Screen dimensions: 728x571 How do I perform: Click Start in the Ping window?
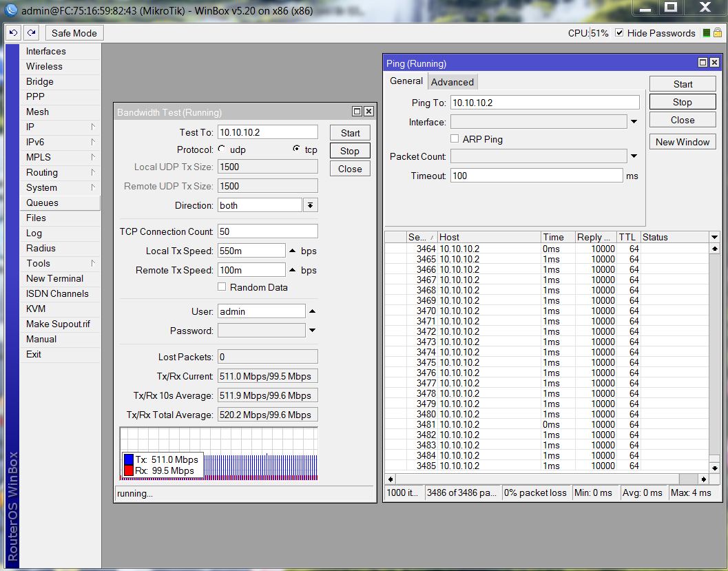683,84
